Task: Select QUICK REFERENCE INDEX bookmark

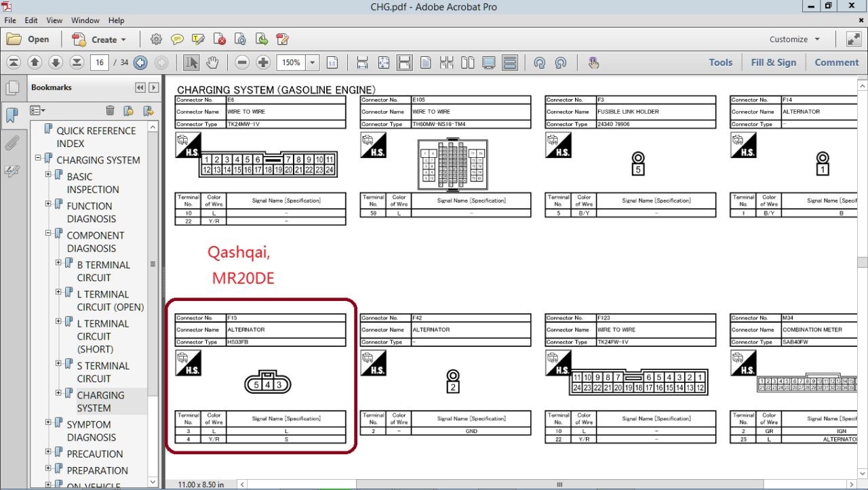Action: pos(96,137)
